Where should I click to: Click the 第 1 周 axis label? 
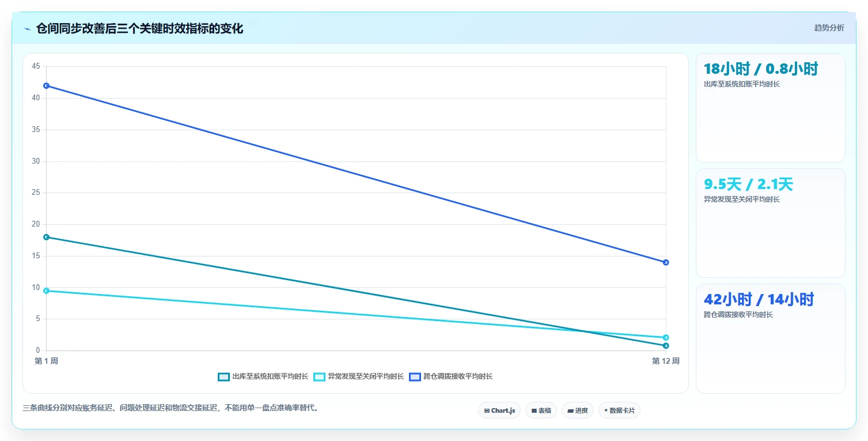[46, 361]
